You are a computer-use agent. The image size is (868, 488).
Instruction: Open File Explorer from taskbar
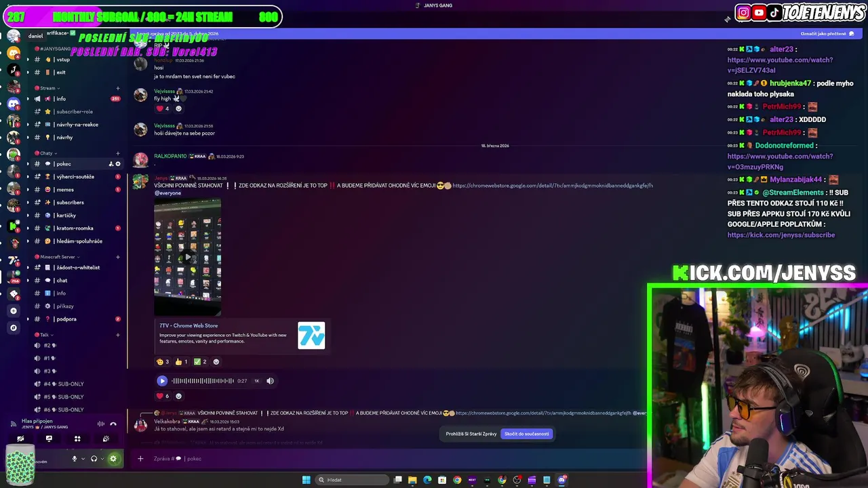(412, 480)
